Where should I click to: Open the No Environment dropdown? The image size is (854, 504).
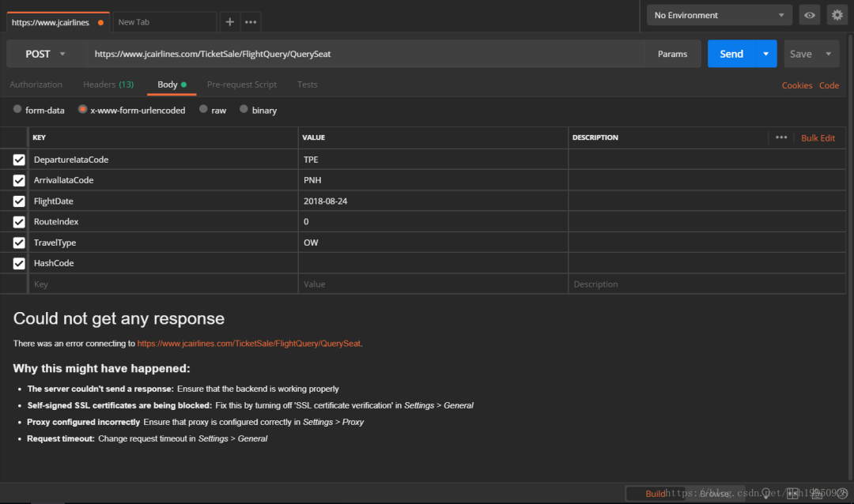pyautogui.click(x=719, y=15)
